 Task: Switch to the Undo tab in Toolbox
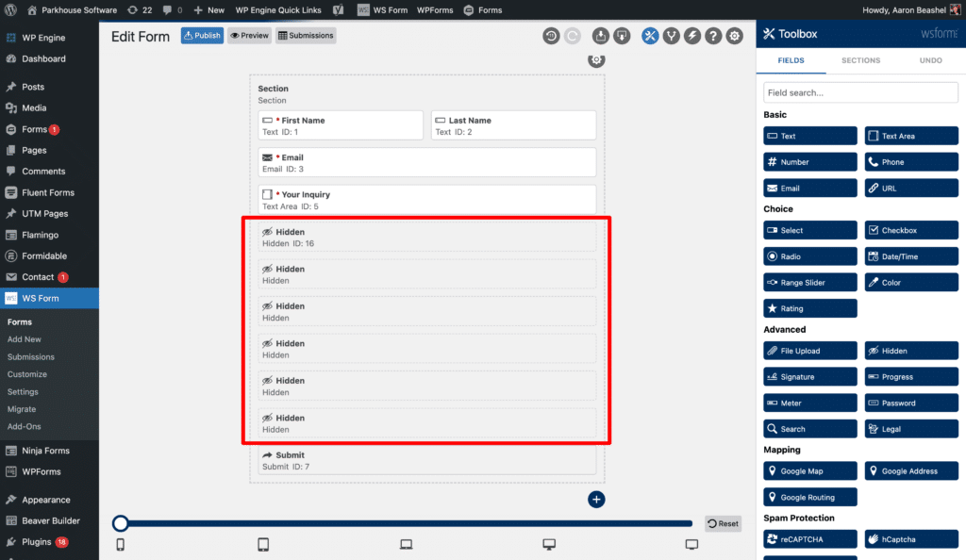930,59
